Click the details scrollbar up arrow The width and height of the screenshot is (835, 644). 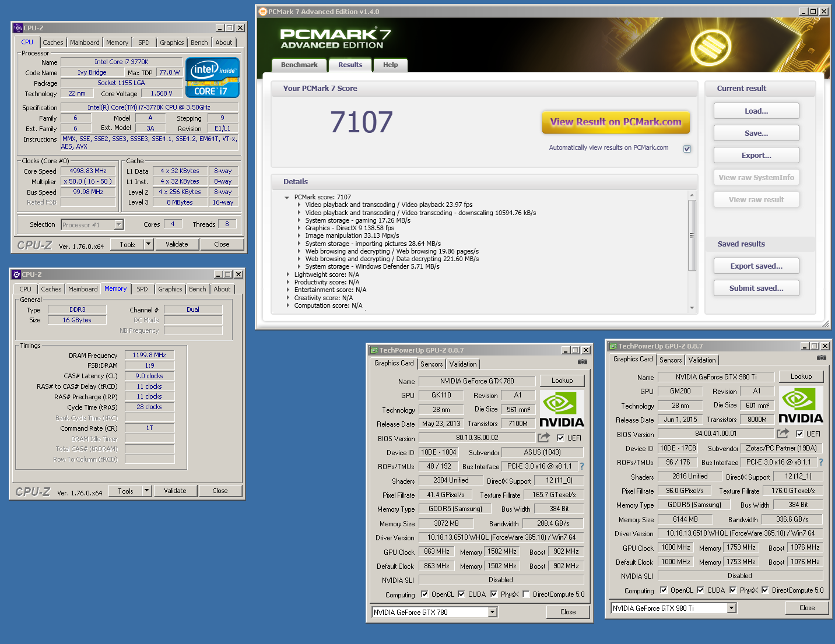coord(692,195)
